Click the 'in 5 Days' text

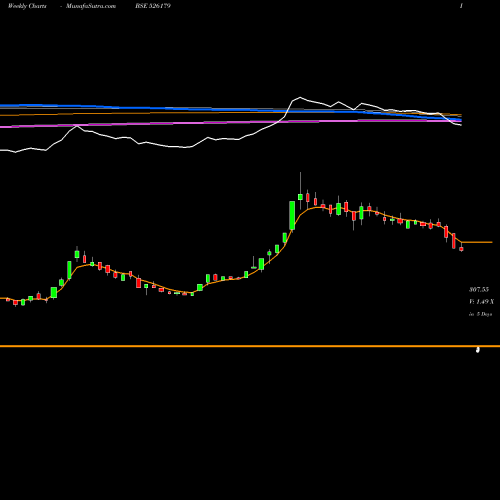point(480,314)
